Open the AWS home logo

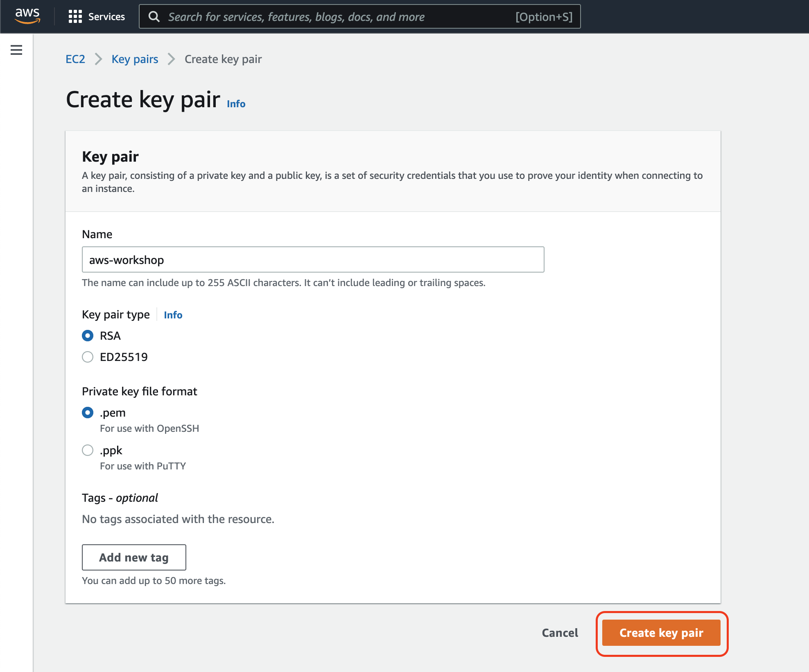pyautogui.click(x=27, y=16)
